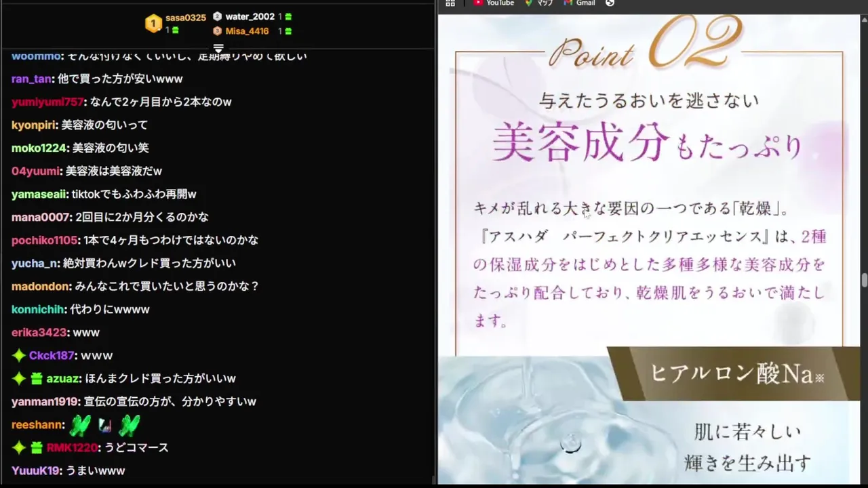
Task: Click first green emote in reeshann's message
Action: 80,425
